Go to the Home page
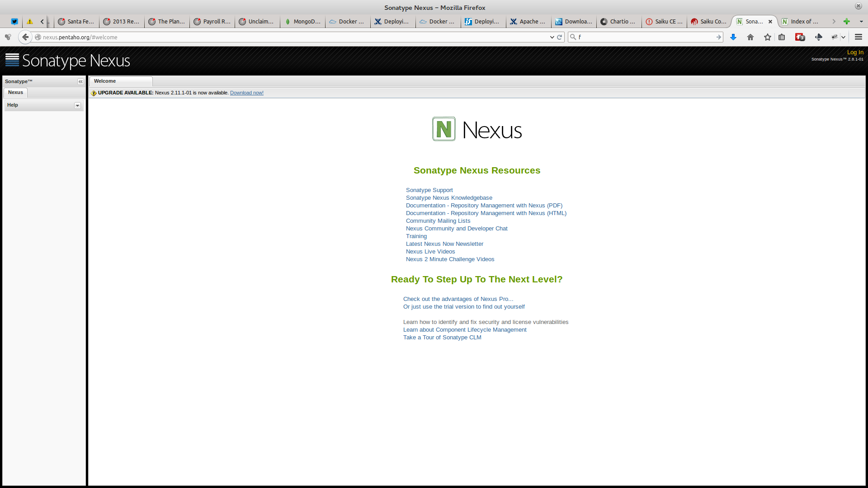The image size is (868, 488). pos(750,37)
